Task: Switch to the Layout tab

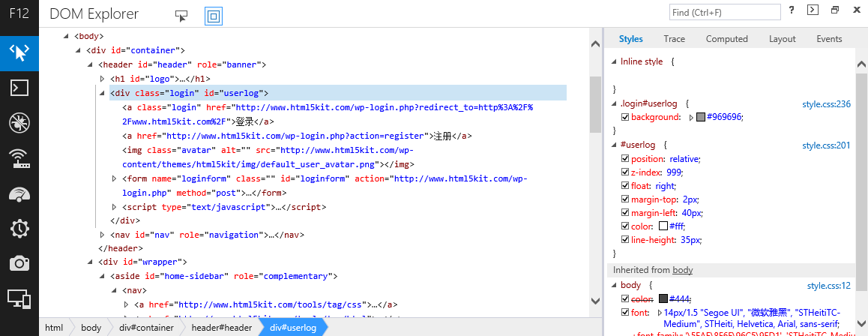Action: pos(783,39)
